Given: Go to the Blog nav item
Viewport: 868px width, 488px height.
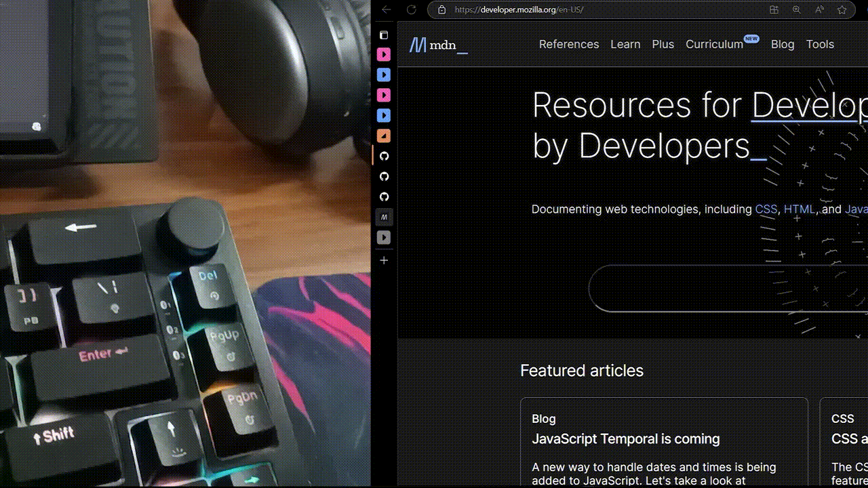Looking at the screenshot, I should click(783, 44).
